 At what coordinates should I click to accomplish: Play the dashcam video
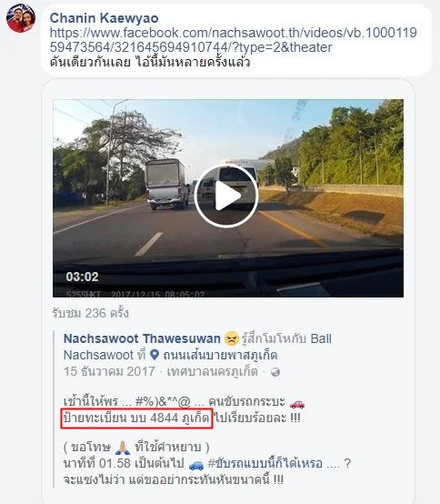(x=226, y=196)
